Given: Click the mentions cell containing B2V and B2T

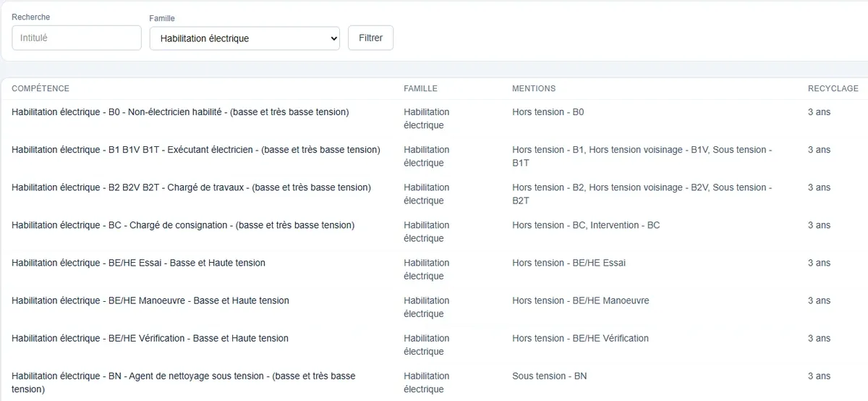Looking at the screenshot, I should (642, 194).
